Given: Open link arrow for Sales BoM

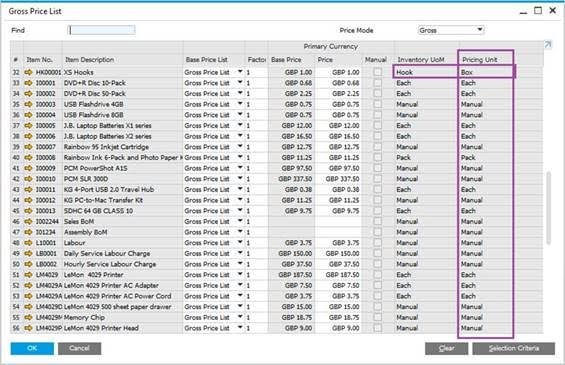Looking at the screenshot, I should 28,222.
